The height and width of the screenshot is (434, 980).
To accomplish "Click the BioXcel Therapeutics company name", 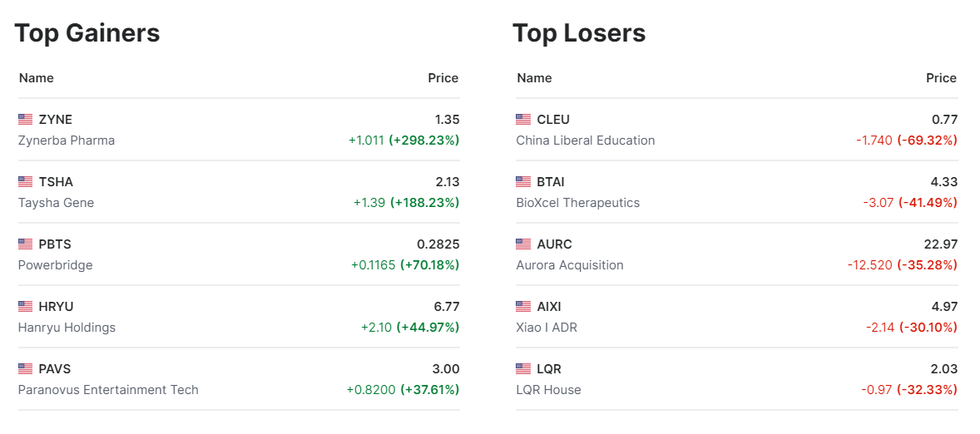I will (x=577, y=203).
